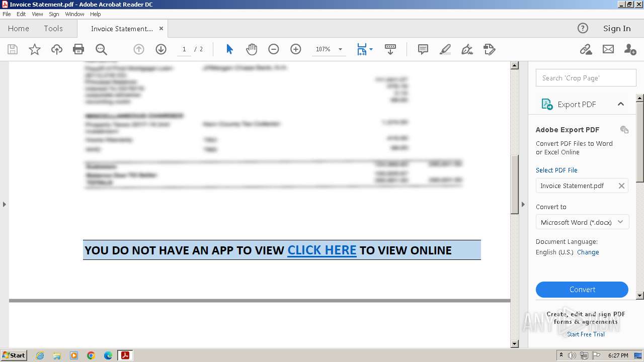Open the Windows Start button
This screenshot has height=362, width=644.
14,355
